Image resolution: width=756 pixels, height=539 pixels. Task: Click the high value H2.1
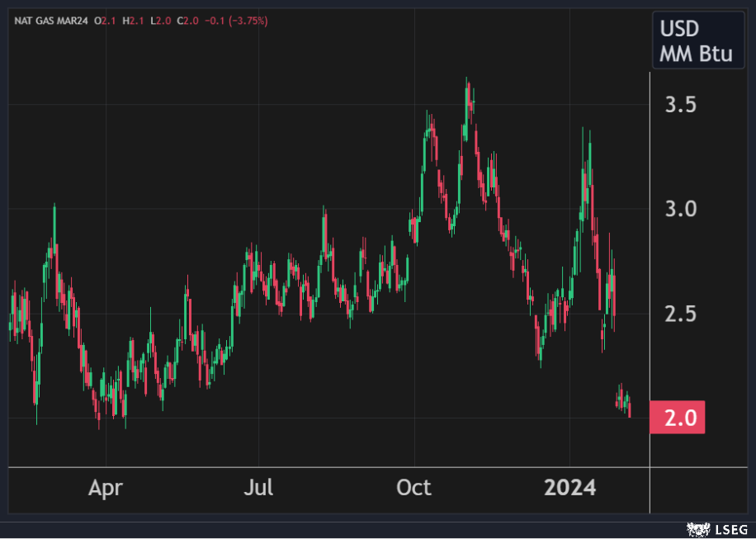[132, 20]
